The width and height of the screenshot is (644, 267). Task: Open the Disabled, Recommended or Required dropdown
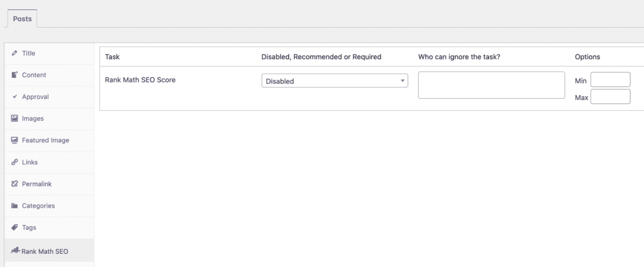coord(334,81)
